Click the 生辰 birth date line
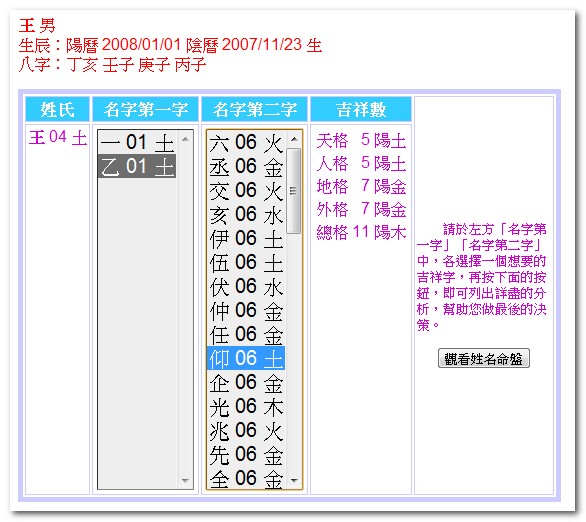The width and height of the screenshot is (586, 522). pyautogui.click(x=170, y=45)
